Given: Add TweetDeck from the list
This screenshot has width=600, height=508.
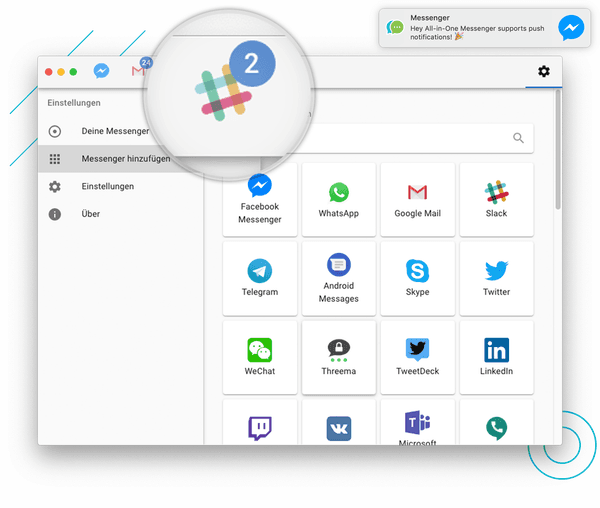Looking at the screenshot, I should [x=417, y=357].
